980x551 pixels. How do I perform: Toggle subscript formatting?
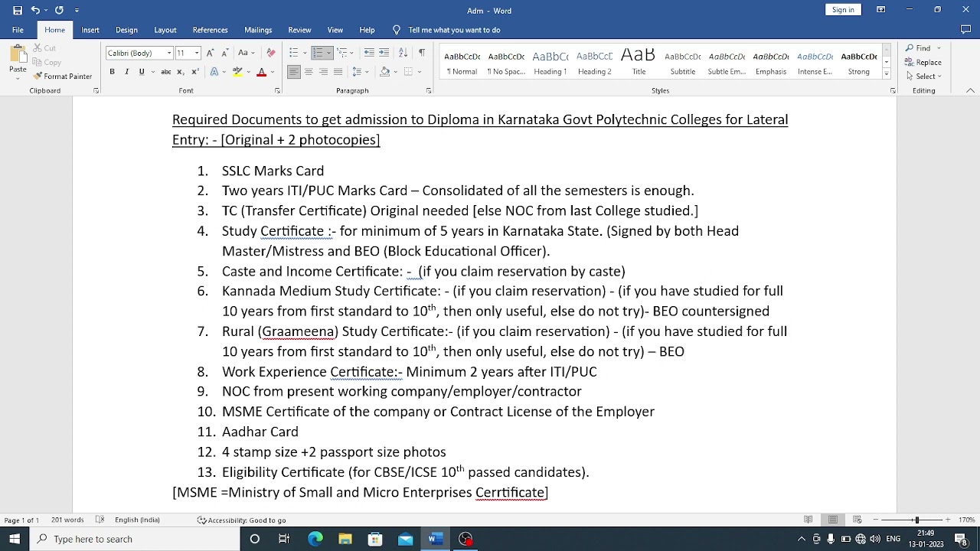(180, 72)
